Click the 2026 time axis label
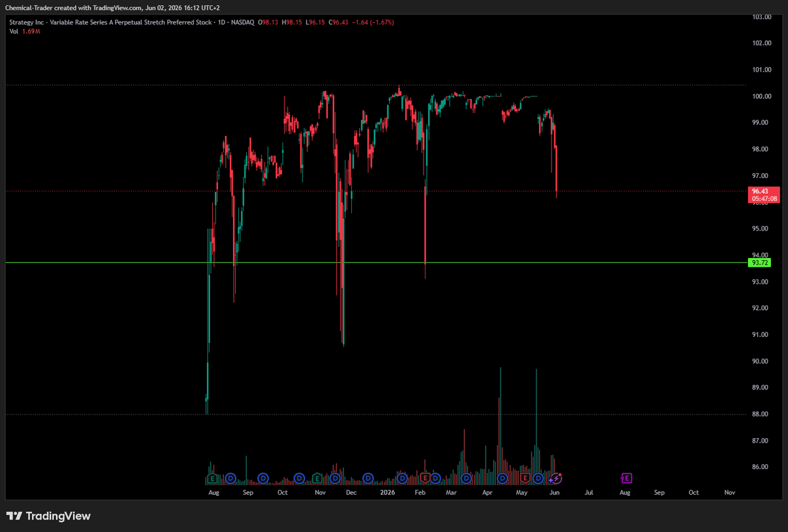This screenshot has height=532, width=788. 388,492
